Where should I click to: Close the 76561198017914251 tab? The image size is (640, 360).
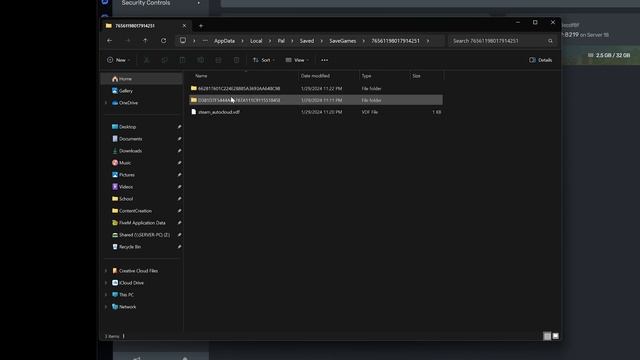click(184, 26)
